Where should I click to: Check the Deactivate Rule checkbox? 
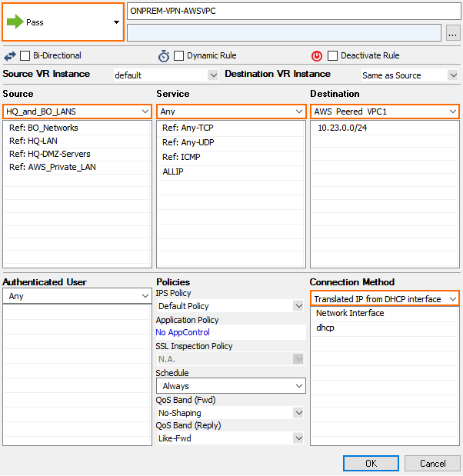[x=332, y=56]
